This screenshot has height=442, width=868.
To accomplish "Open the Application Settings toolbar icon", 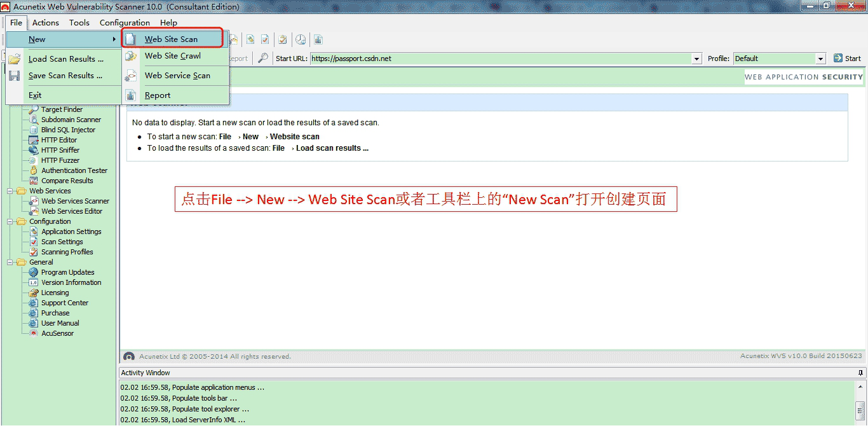I will tap(250, 39).
